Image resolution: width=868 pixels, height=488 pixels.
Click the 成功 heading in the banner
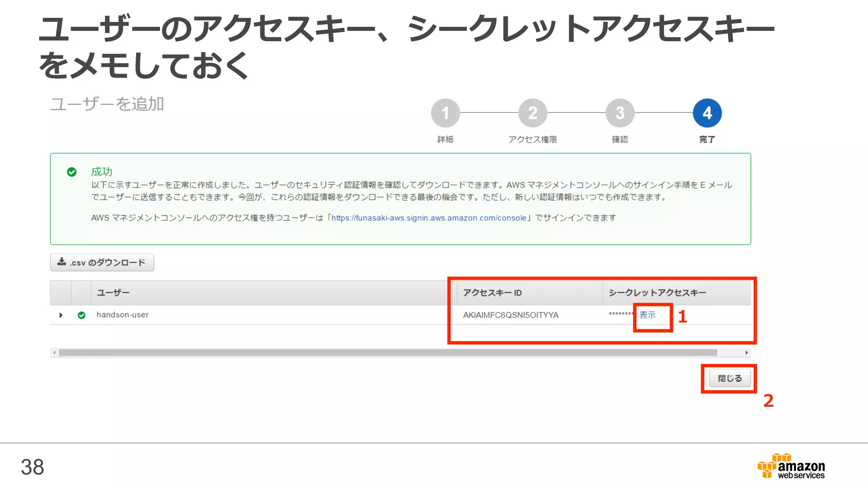(x=102, y=172)
